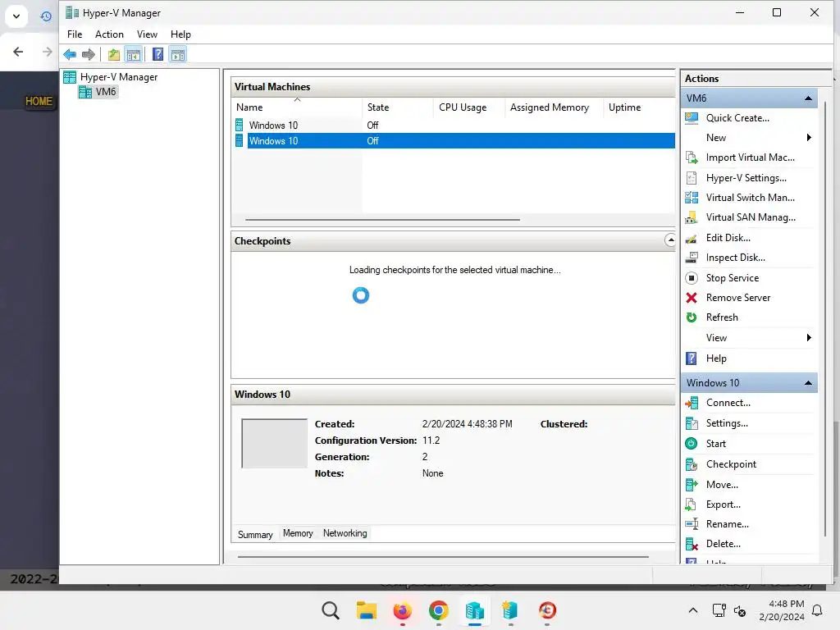Click the Move action icon
This screenshot has width=840, height=630.
[692, 485]
